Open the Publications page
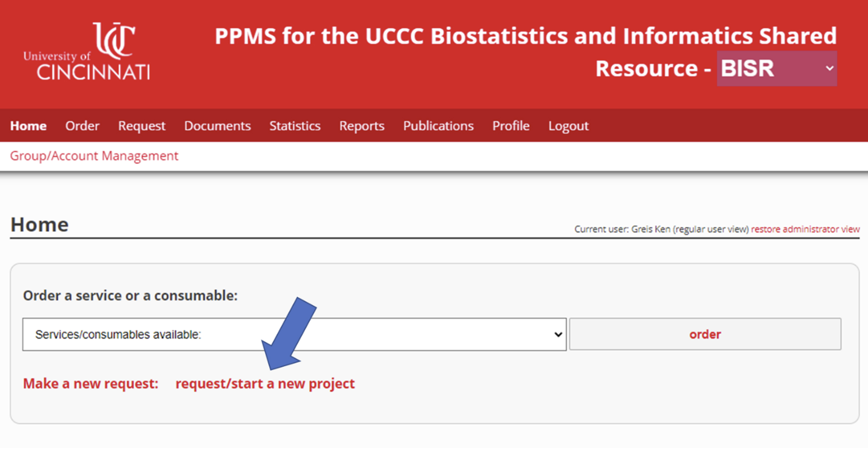The image size is (868, 451). 438,126
